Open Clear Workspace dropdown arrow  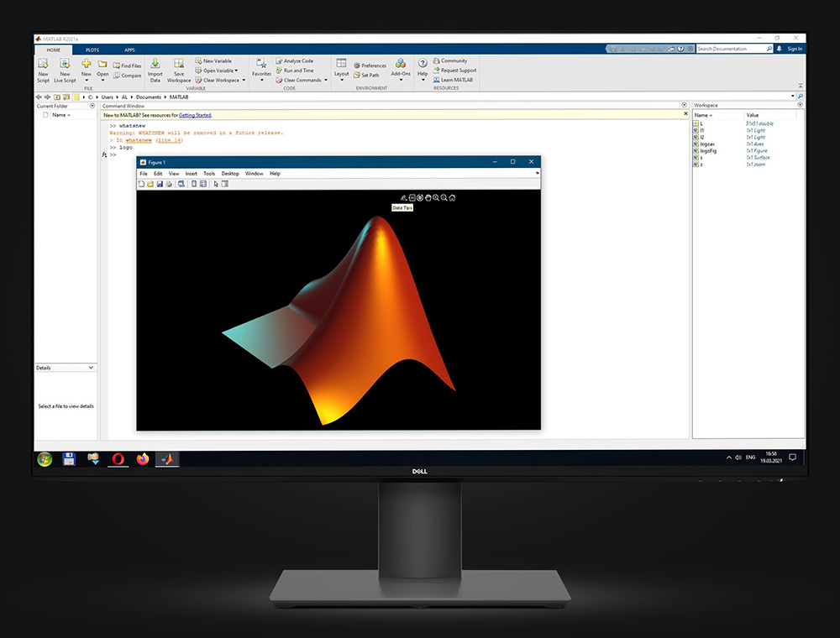pos(244,81)
